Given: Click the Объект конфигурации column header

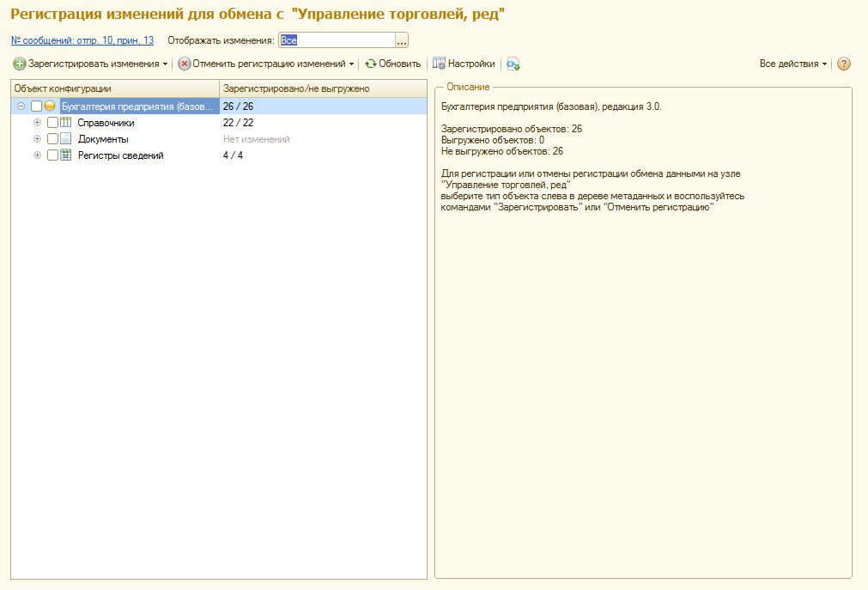Looking at the screenshot, I should (x=115, y=88).
